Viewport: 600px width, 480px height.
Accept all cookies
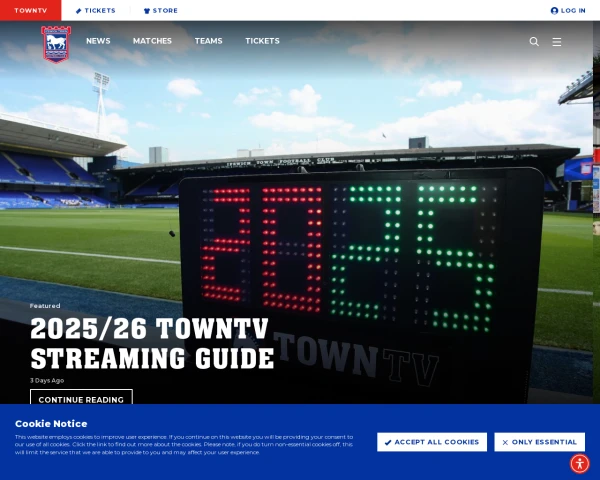coord(432,442)
